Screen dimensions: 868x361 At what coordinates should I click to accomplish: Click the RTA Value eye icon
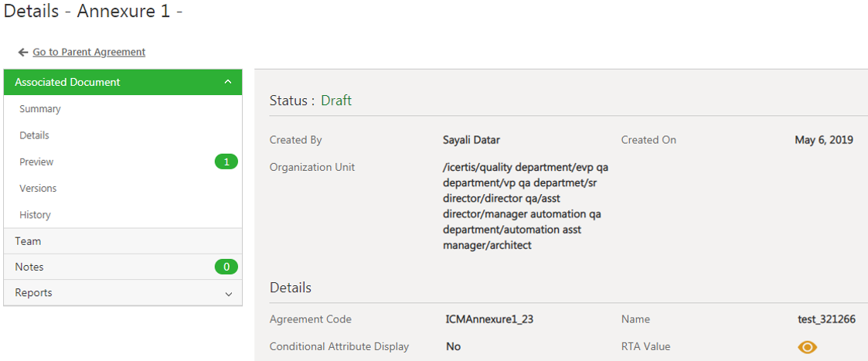point(807,347)
